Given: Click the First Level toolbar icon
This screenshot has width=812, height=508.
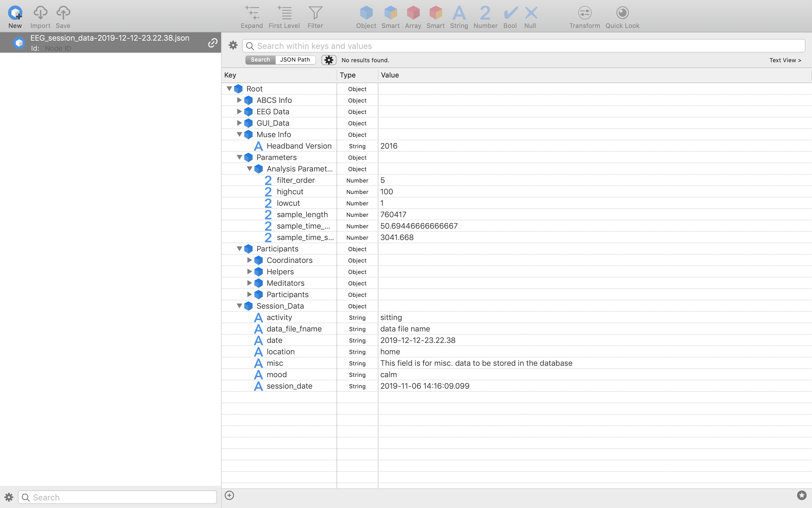Looking at the screenshot, I should 284,13.
